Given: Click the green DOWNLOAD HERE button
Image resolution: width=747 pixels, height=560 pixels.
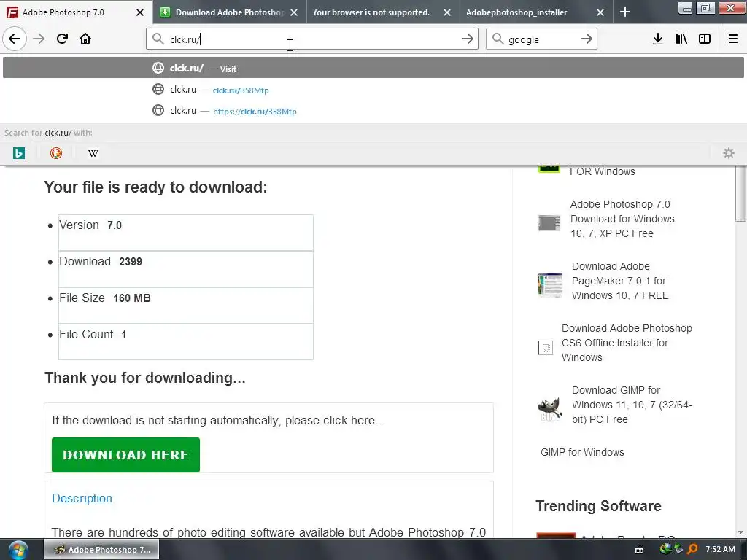Looking at the screenshot, I should pos(125,455).
